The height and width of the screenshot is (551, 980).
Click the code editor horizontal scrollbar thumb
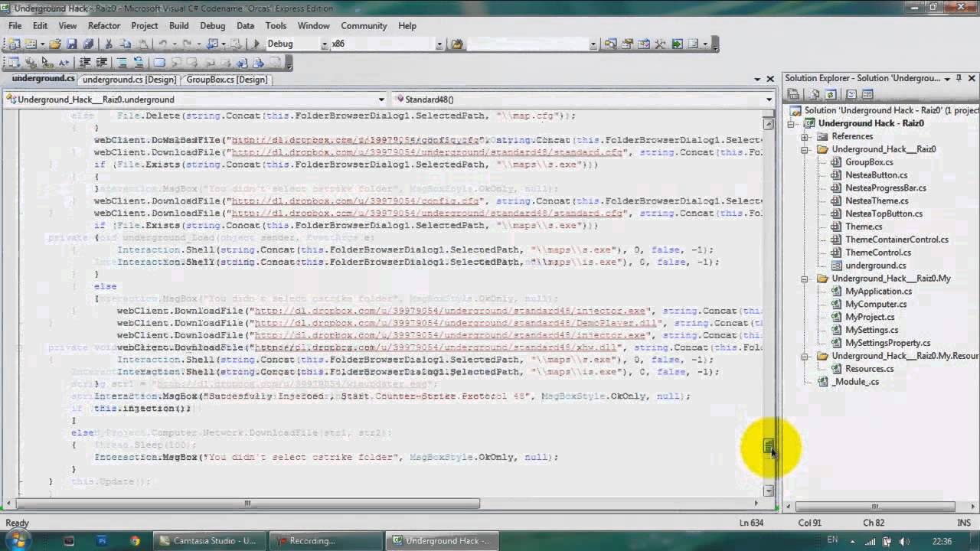click(x=248, y=504)
